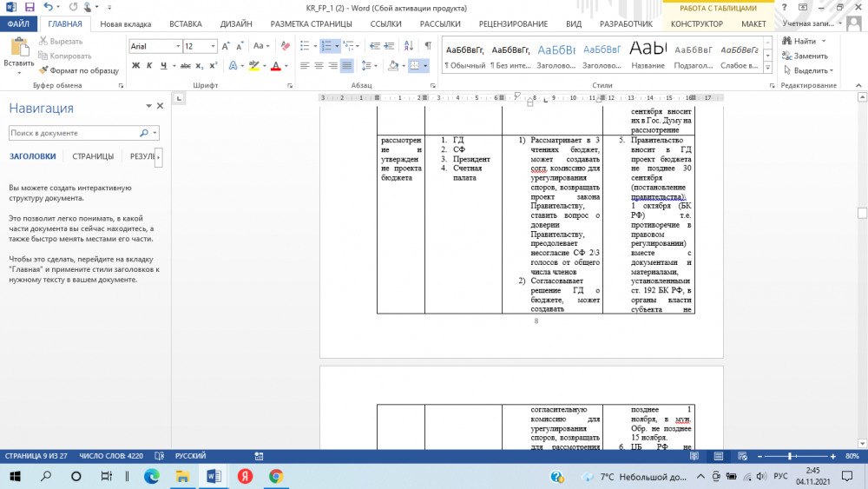Show paragraph marks with the pilcrow icon
The width and height of the screenshot is (868, 489).
[427, 46]
